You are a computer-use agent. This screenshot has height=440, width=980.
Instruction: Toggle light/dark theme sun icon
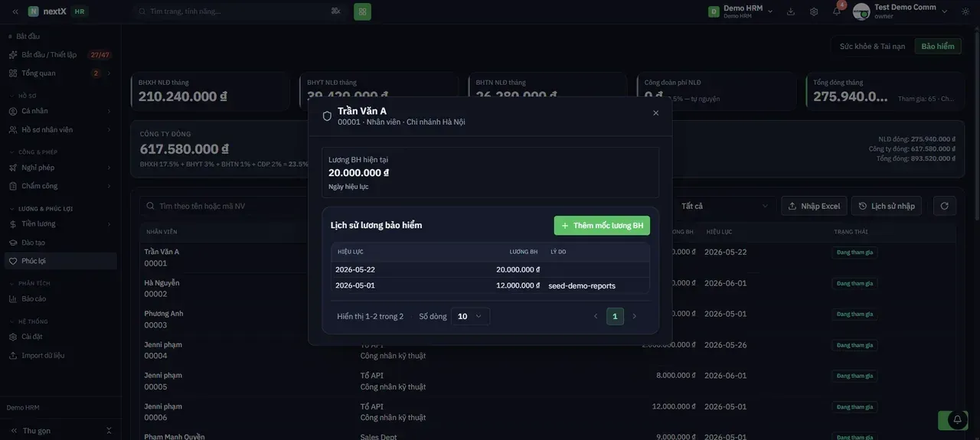pyautogui.click(x=965, y=11)
